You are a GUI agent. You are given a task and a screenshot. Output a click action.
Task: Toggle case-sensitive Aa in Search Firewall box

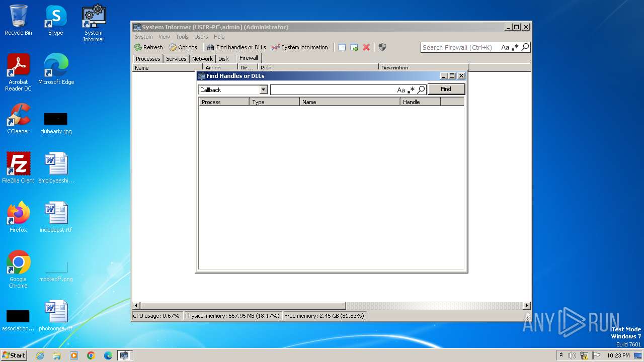click(x=505, y=47)
